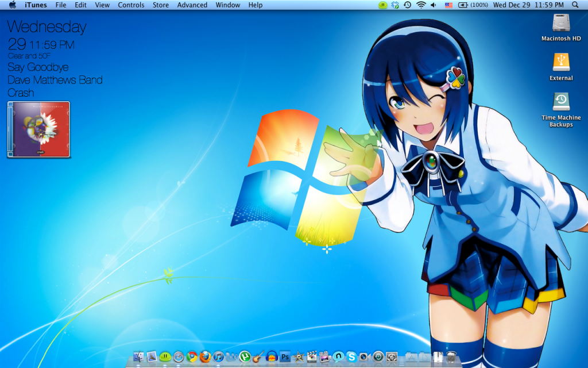Click the green pause menu bar icon

coord(382,5)
